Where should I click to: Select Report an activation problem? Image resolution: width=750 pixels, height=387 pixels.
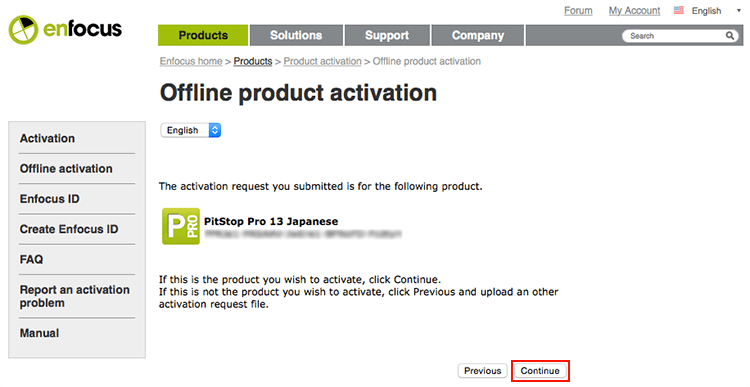pos(75,296)
